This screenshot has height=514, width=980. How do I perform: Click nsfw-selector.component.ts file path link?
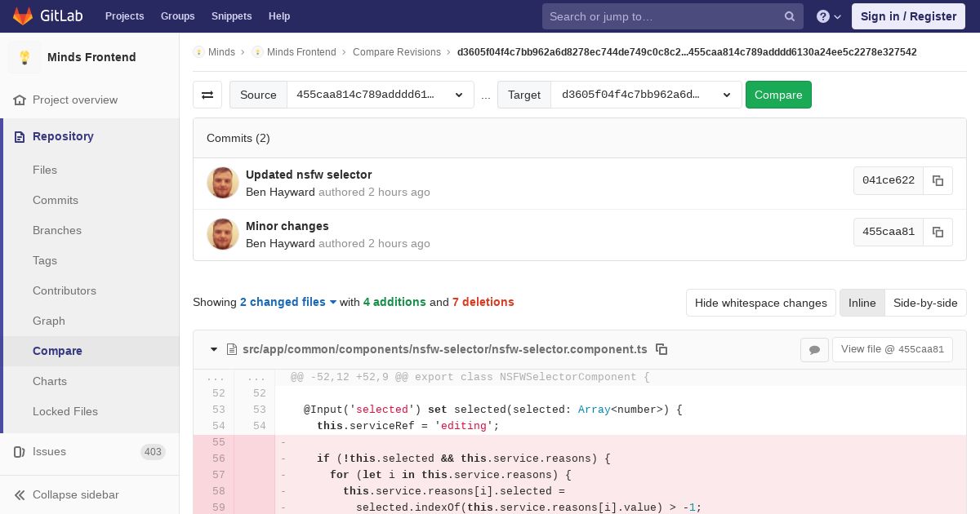point(445,349)
